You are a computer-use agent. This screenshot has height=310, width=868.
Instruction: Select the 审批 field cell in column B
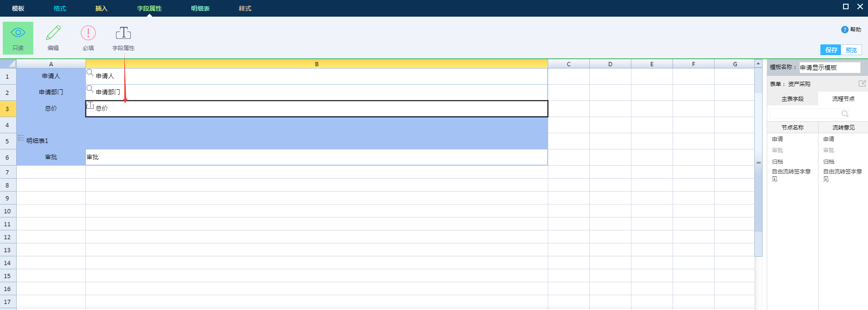[317, 157]
